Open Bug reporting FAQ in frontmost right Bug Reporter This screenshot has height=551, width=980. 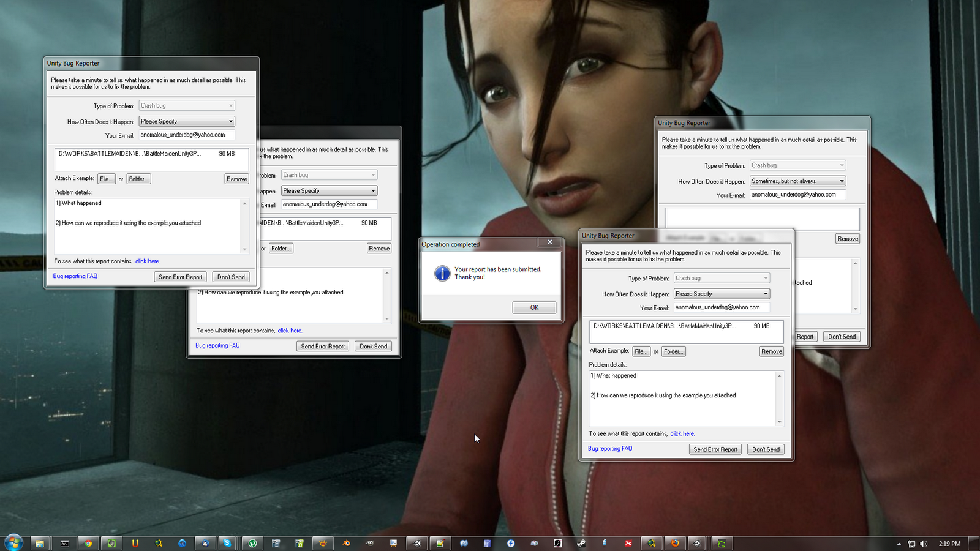[610, 449]
